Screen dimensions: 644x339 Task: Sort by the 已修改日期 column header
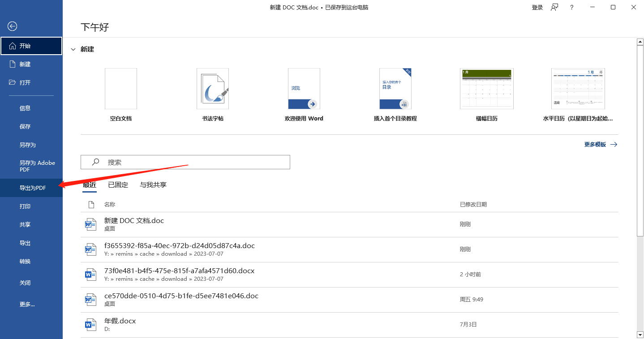473,205
